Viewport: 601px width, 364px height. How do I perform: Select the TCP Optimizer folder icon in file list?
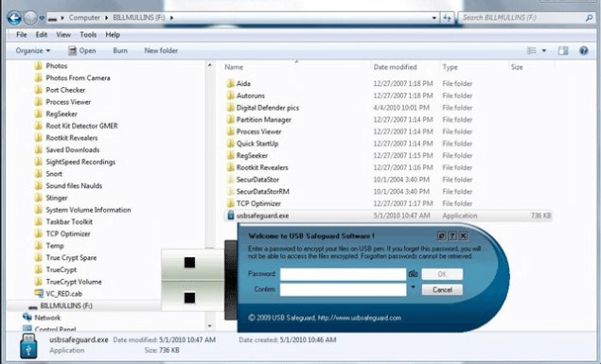tap(230, 203)
